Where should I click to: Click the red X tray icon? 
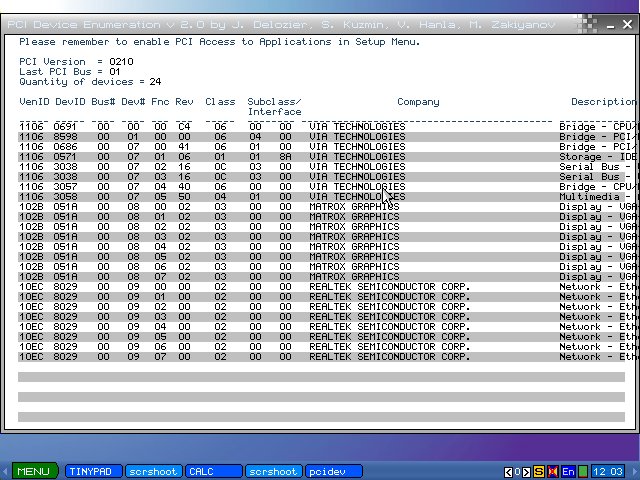click(553, 472)
